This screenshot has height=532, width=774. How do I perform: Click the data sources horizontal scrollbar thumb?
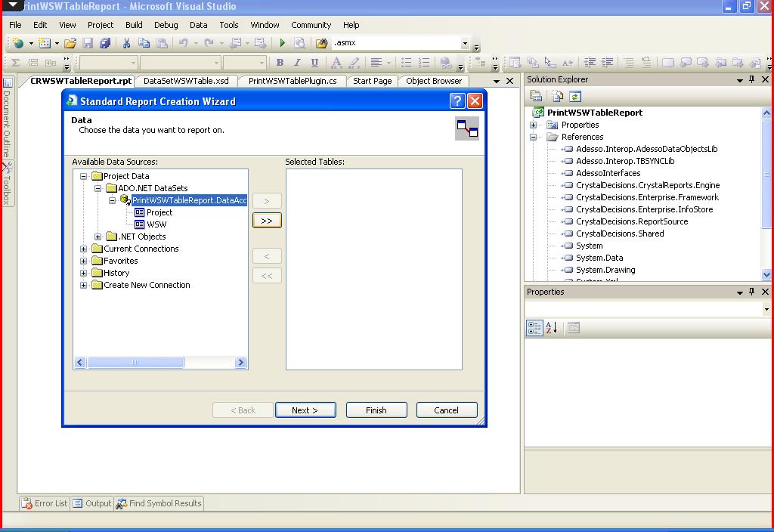[x=135, y=363]
